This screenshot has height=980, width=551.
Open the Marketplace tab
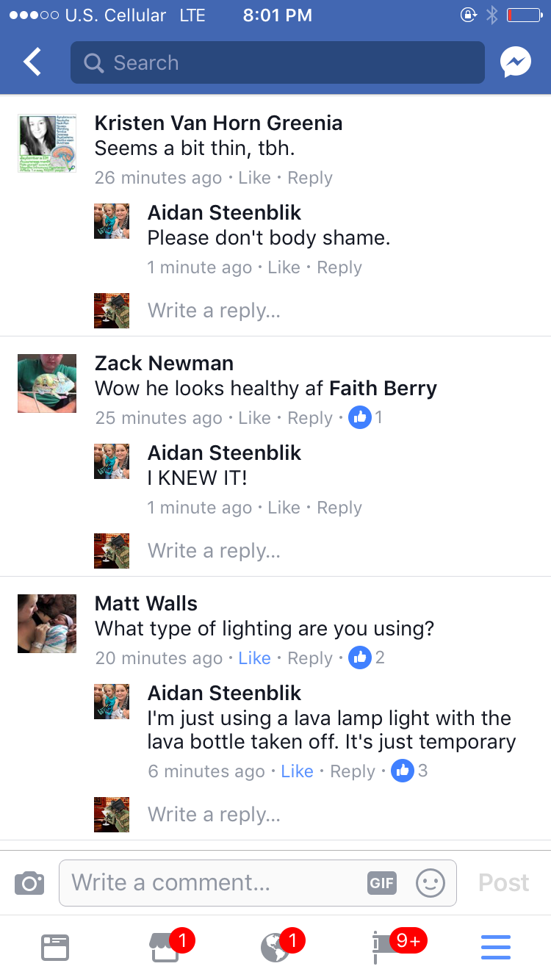[165, 948]
